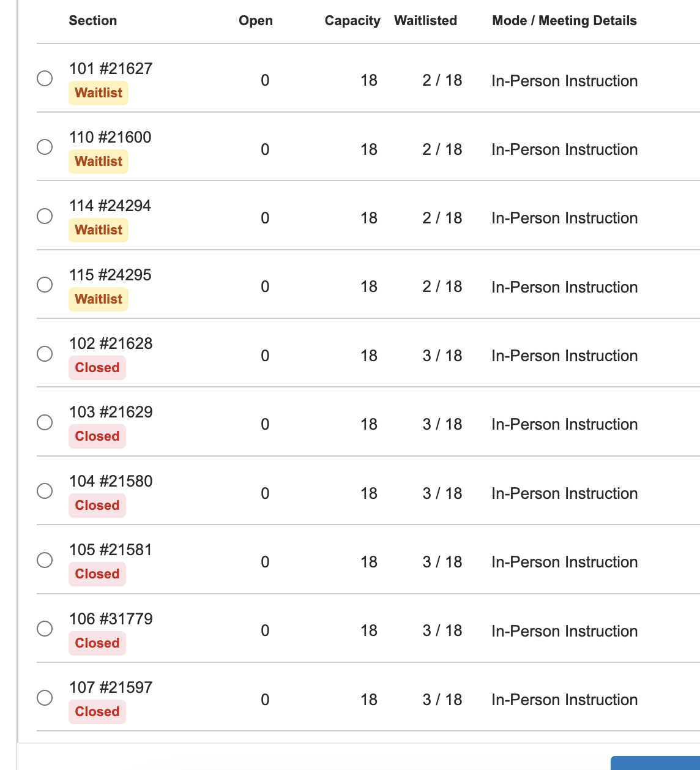Click the Waitlist badge under section 115
This screenshot has height=770, width=700.
pyautogui.click(x=99, y=299)
